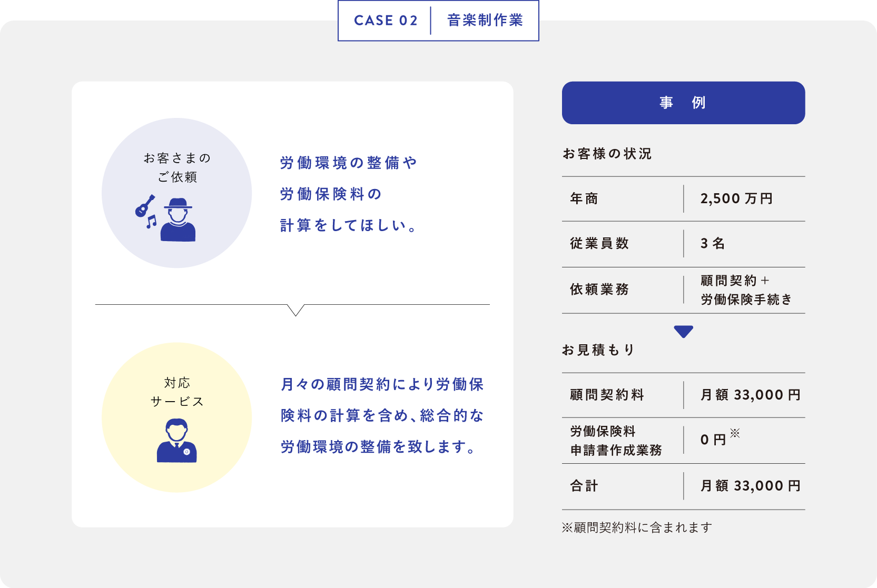This screenshot has width=877, height=588.
Task: Click the outlined down arrow on divider line
Action: (296, 310)
